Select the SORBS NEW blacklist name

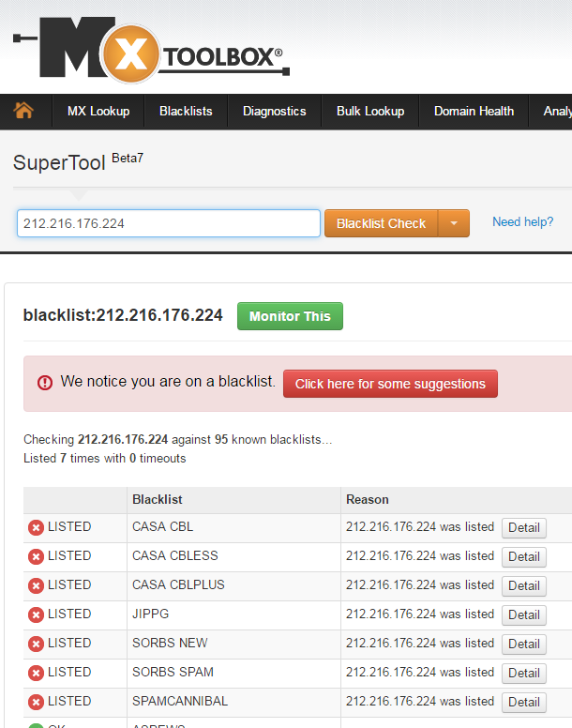[170, 643]
